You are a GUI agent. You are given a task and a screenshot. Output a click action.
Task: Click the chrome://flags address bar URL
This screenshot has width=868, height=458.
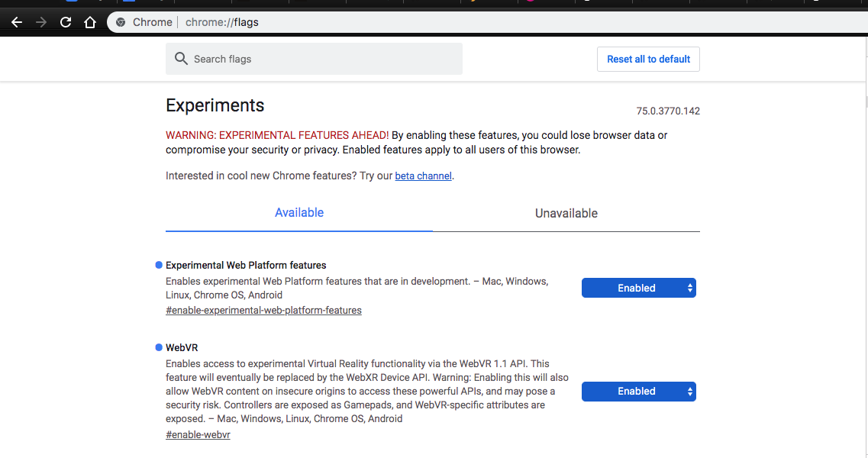pos(222,22)
